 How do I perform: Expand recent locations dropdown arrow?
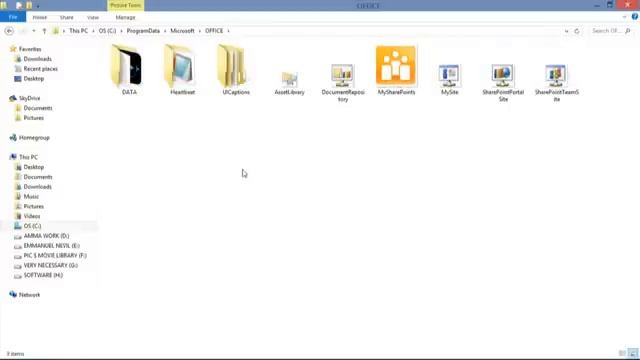pos(34,31)
